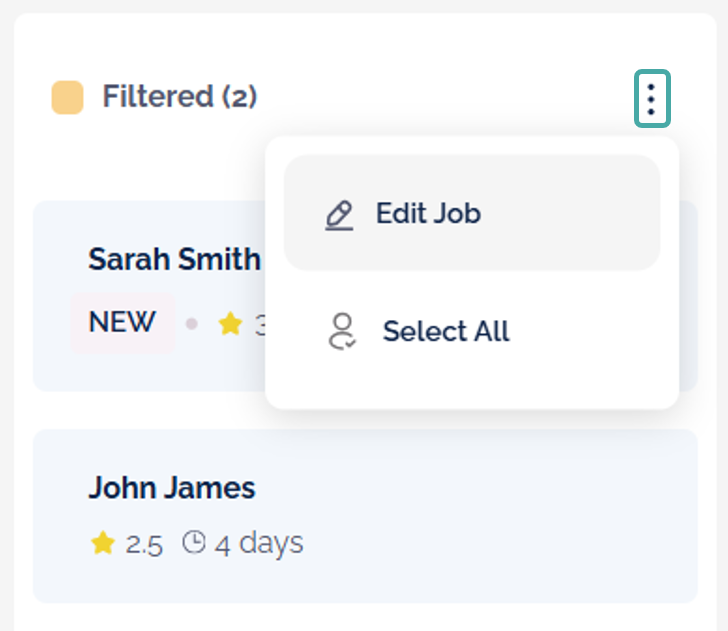The height and width of the screenshot is (631, 728).
Task: Click the 4 days duration text
Action: 259,543
